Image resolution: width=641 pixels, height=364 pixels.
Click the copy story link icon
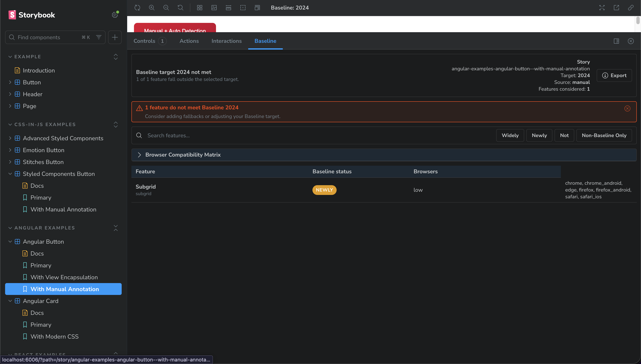630,8
